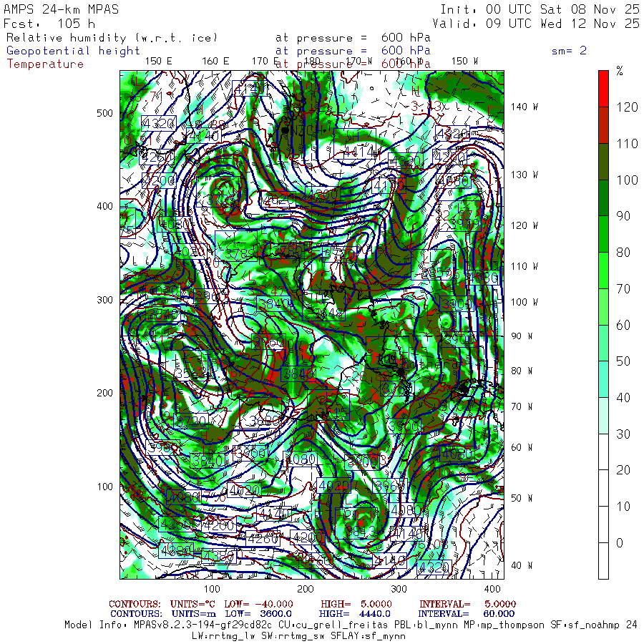Image resolution: width=644 pixels, height=644 pixels.
Task: Click the colorbar "50" value label
Action: [623, 361]
